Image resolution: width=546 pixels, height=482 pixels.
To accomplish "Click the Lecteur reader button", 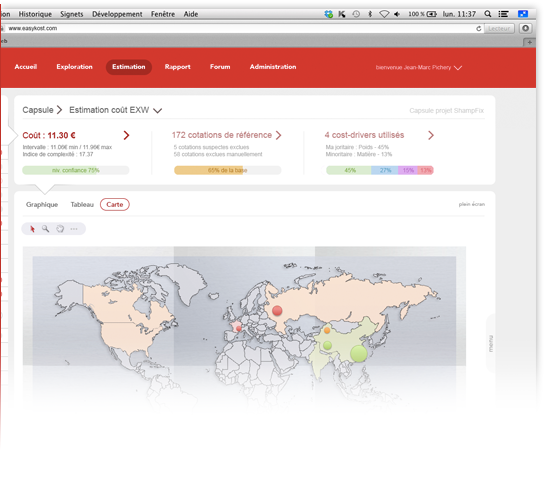I will click(x=499, y=29).
